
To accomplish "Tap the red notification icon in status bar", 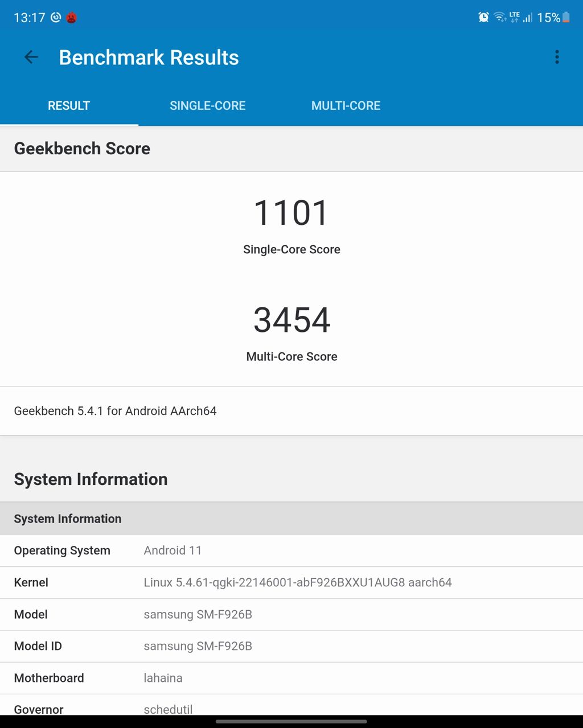I will pyautogui.click(x=71, y=18).
